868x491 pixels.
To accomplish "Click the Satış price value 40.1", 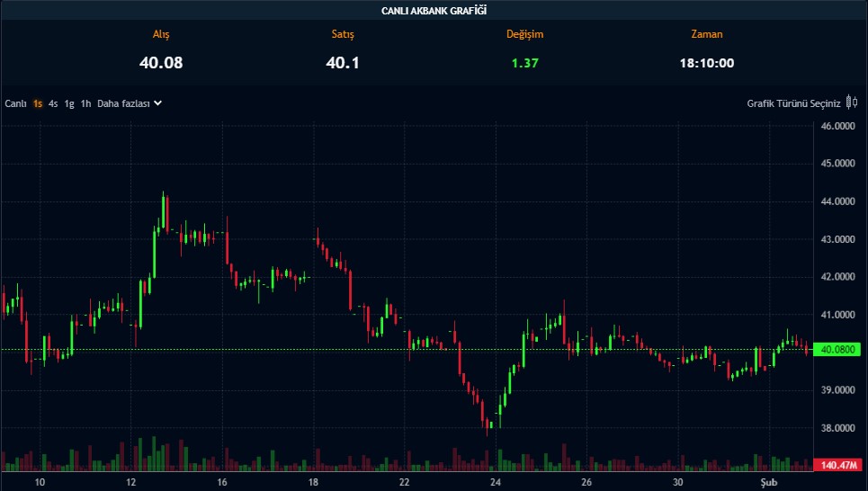I will tap(344, 63).
